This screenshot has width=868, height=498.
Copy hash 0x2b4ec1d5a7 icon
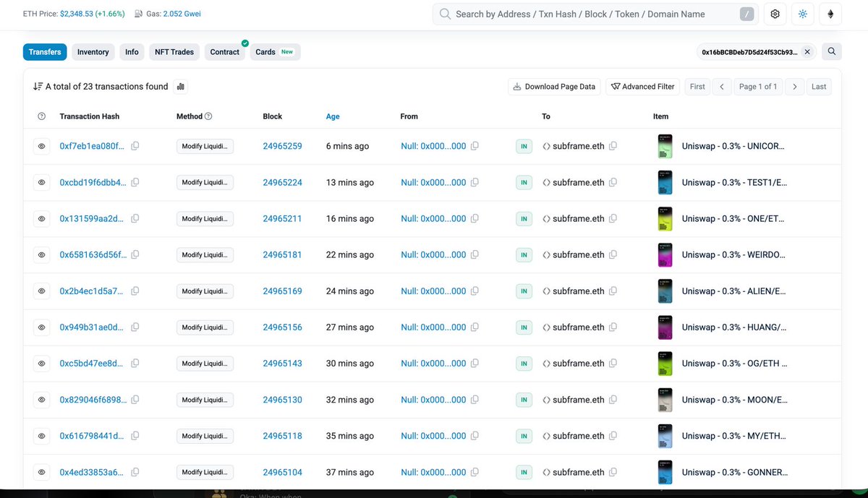coord(135,291)
